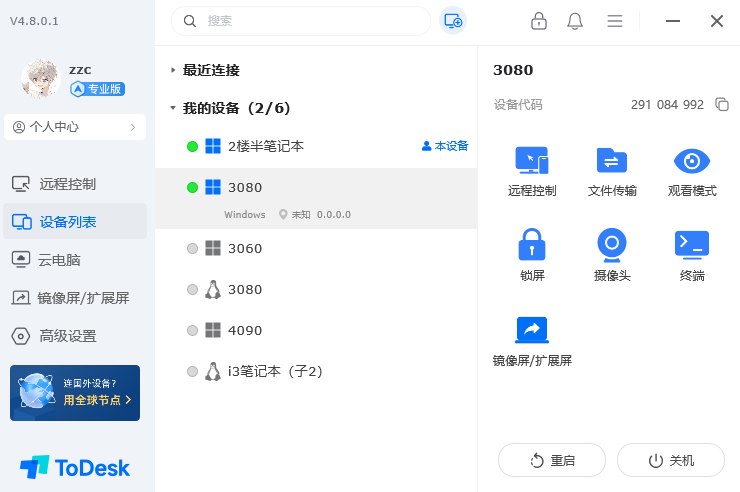Image resolution: width=740 pixels, height=492 pixels.
Task: Click the 关机 shutdown button
Action: coord(671,460)
